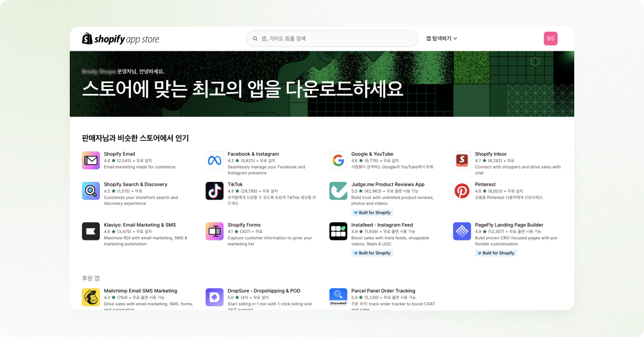This screenshot has height=337, width=644.
Task: Open the Shopify Forms app icon
Action: [215, 231]
